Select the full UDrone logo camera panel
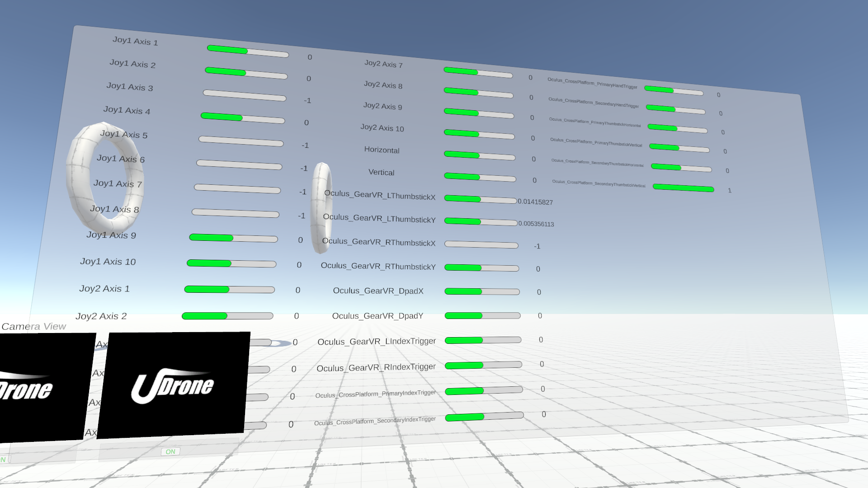This screenshot has height=488, width=868. click(x=174, y=385)
